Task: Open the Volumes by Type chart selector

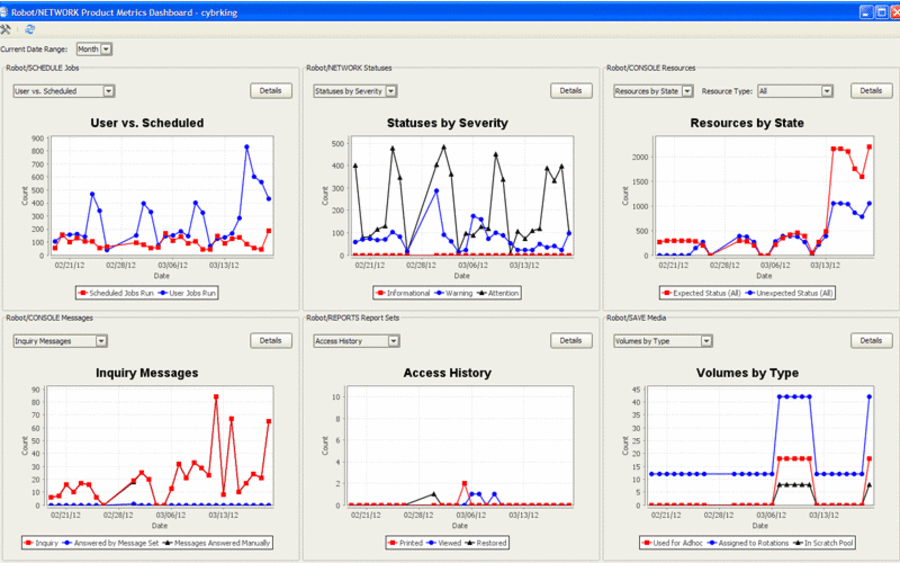Action: (663, 341)
